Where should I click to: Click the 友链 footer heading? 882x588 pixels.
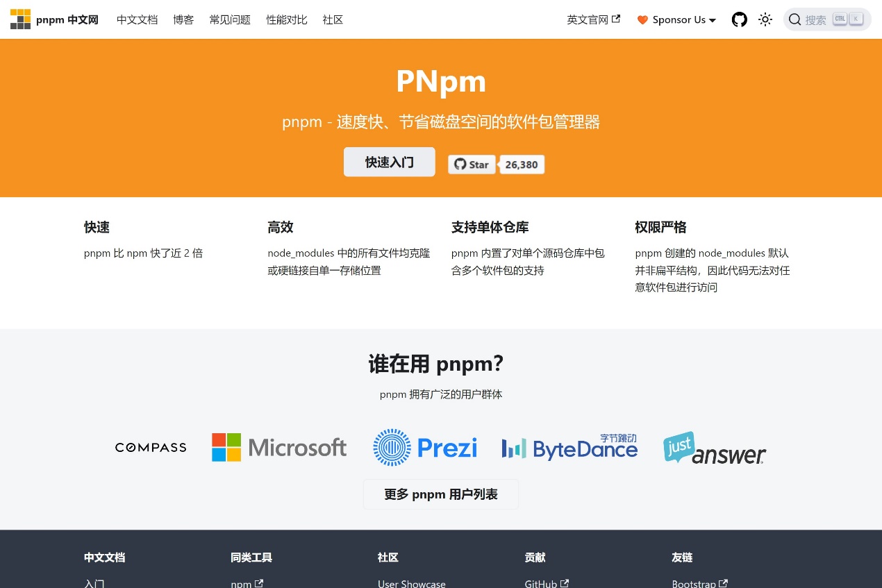(x=682, y=557)
